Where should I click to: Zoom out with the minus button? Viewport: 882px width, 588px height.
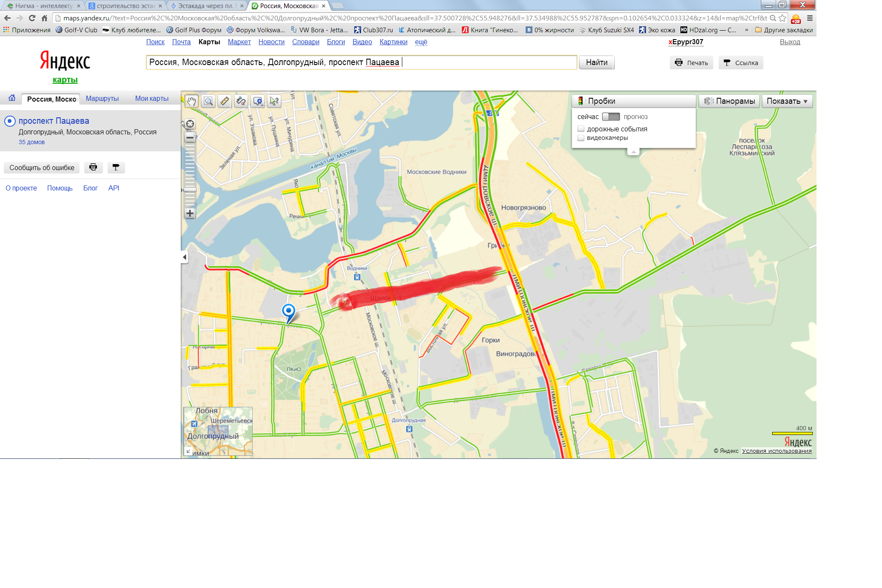(190, 137)
